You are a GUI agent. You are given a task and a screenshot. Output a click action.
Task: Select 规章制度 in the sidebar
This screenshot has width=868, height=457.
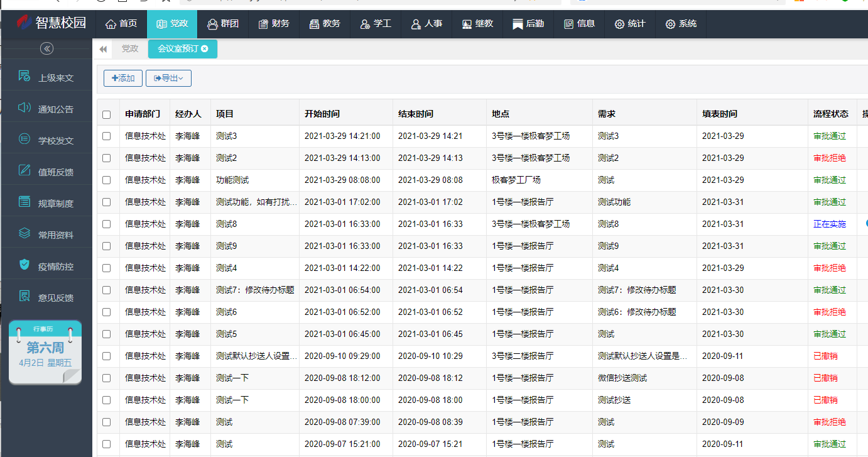[46, 203]
